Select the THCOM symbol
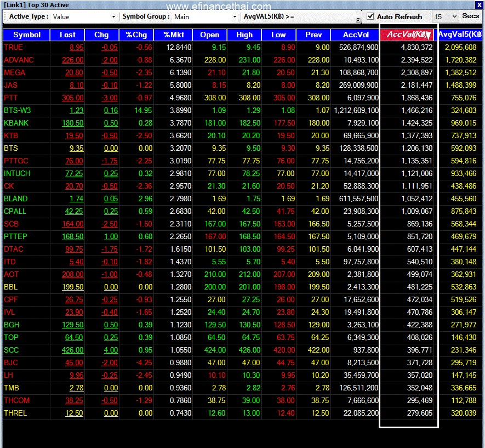The width and height of the screenshot is (485, 448). point(16,400)
